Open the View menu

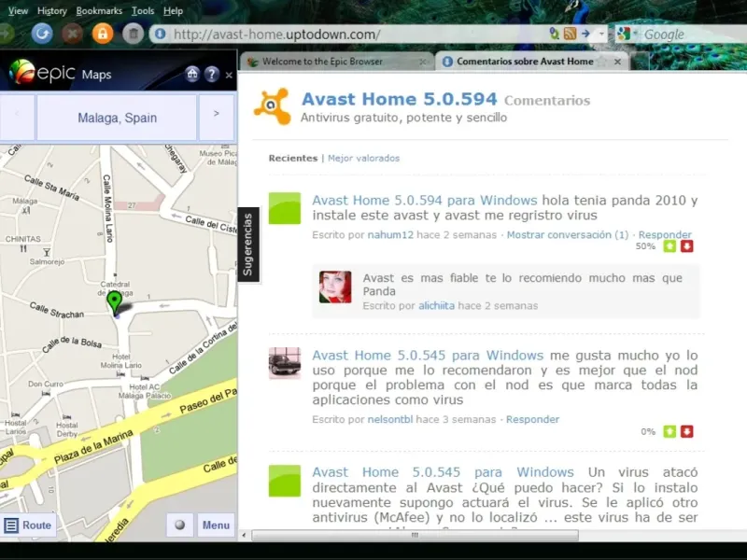pos(18,10)
